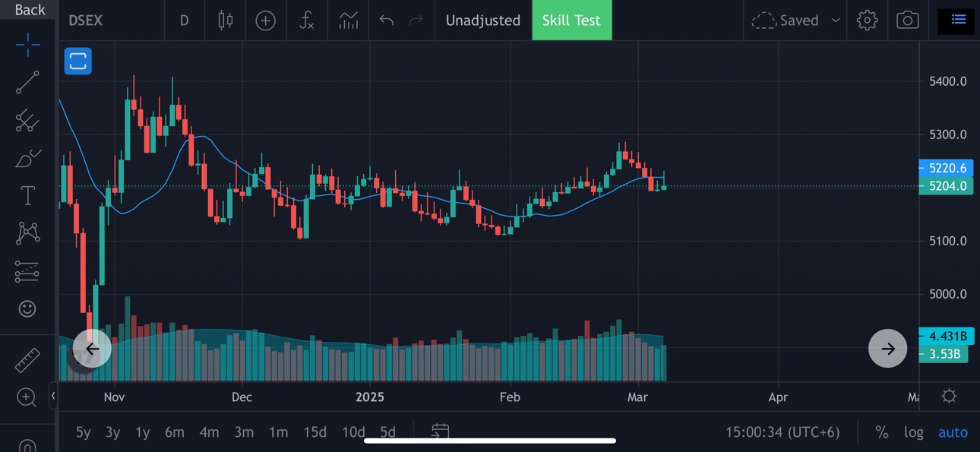This screenshot has width=980, height=452.
Task: Choose the brush drawing tool
Action: click(27, 158)
